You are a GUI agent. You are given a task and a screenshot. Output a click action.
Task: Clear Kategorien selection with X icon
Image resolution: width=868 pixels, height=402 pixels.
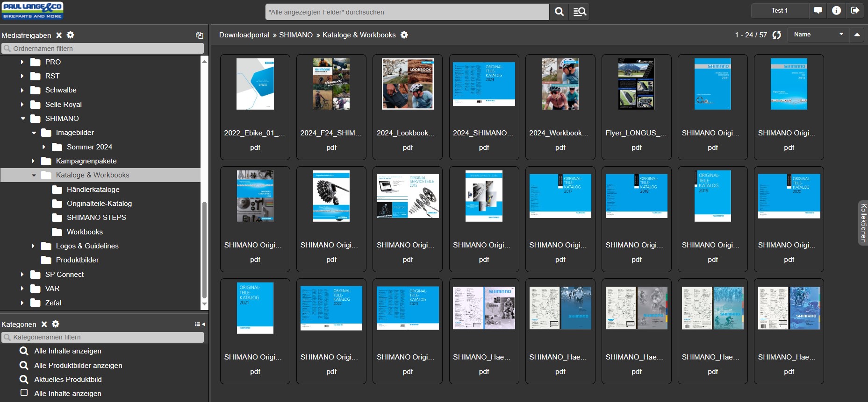[44, 324]
